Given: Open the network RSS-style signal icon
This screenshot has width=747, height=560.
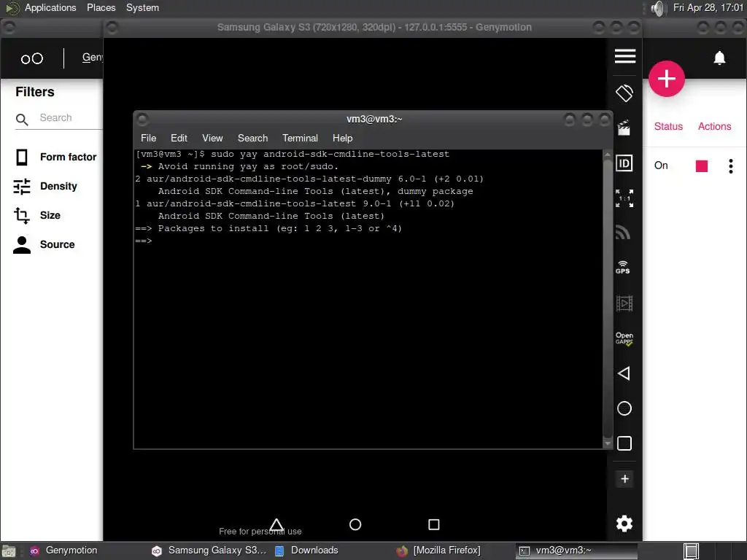Looking at the screenshot, I should [623, 232].
